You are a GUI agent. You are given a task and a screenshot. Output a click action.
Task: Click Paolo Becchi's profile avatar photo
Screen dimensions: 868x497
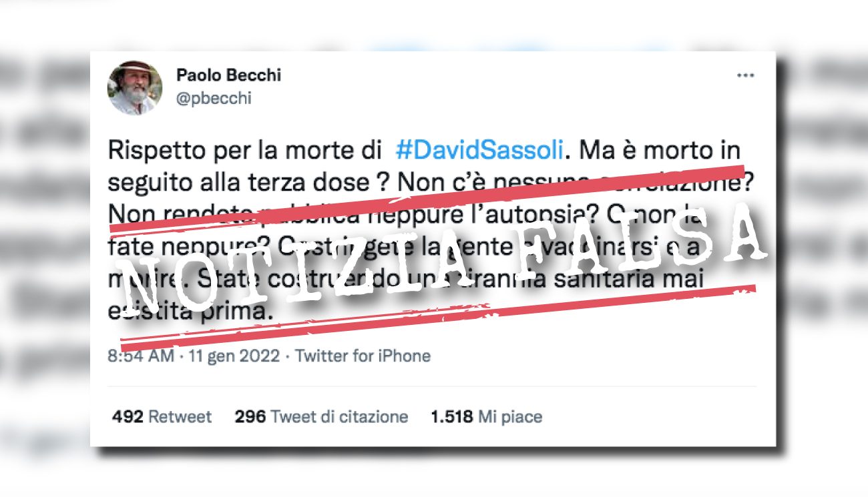(x=135, y=88)
